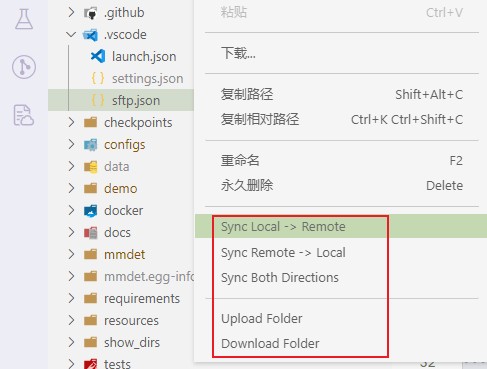Select the mmdet folder name
This screenshot has width=487, height=369.
124,255
